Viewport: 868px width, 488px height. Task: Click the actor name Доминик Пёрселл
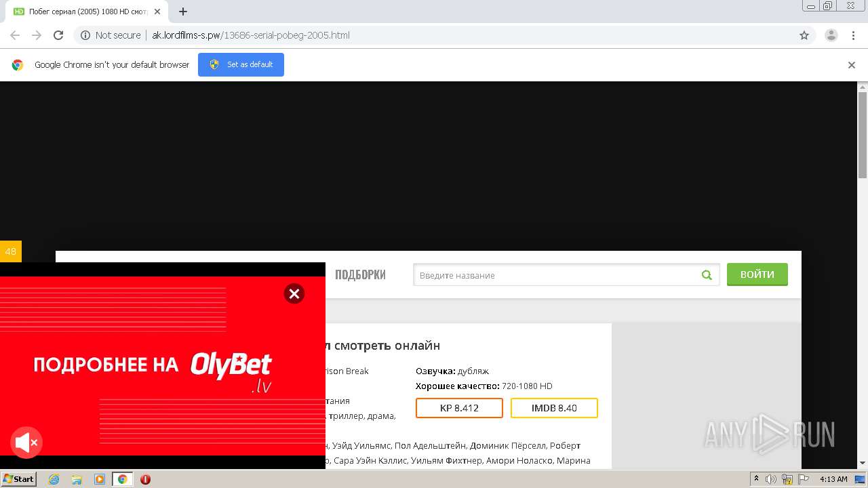pos(507,445)
